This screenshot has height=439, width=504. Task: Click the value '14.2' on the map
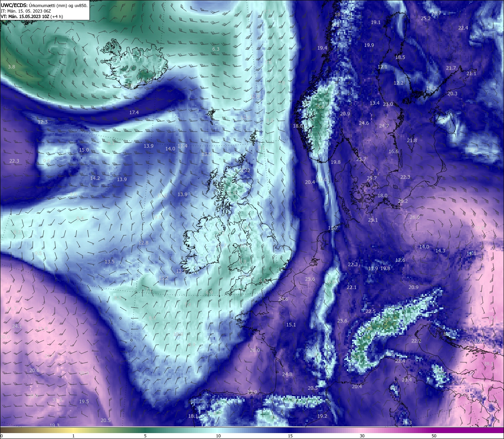[x=95, y=178]
